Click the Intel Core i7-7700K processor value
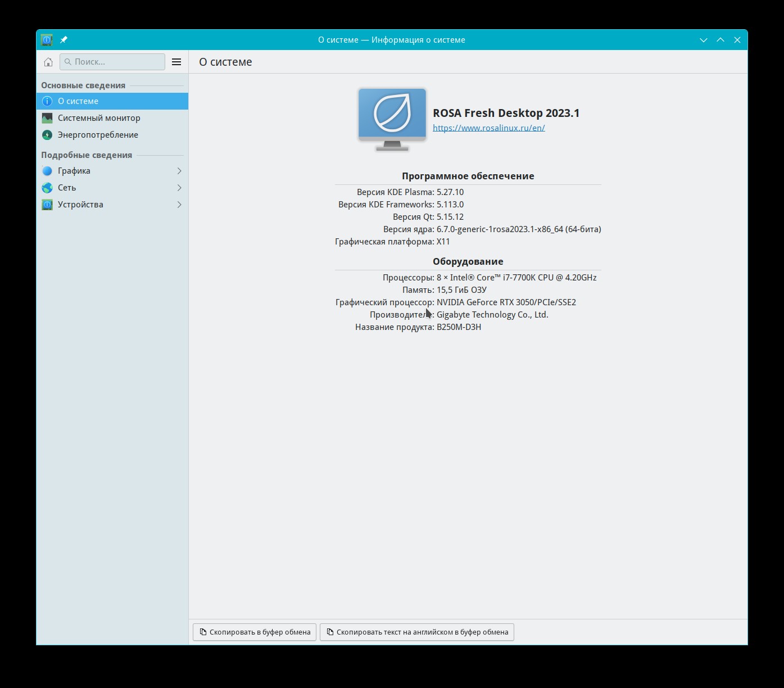 pos(516,278)
